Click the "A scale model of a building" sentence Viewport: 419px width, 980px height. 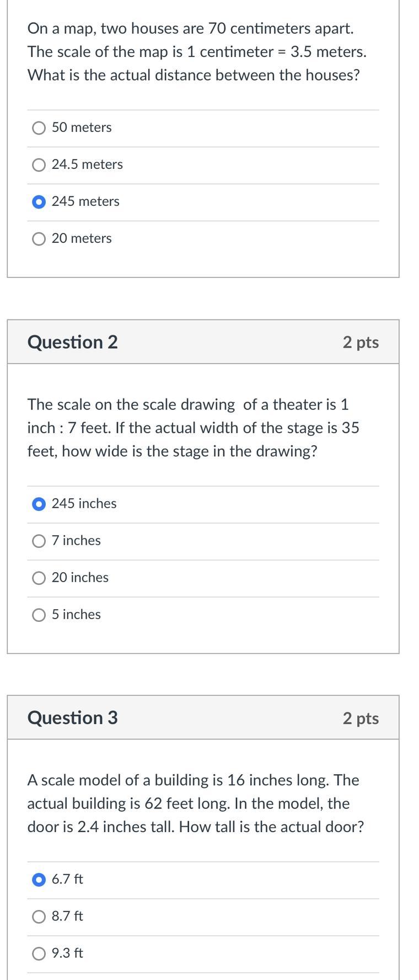[193, 780]
